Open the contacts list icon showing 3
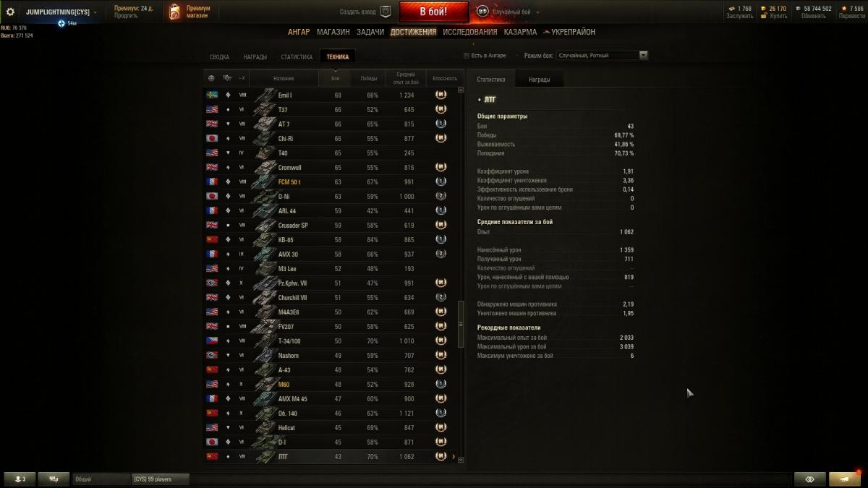Viewport: 868px width, 488px height. pos(20,479)
